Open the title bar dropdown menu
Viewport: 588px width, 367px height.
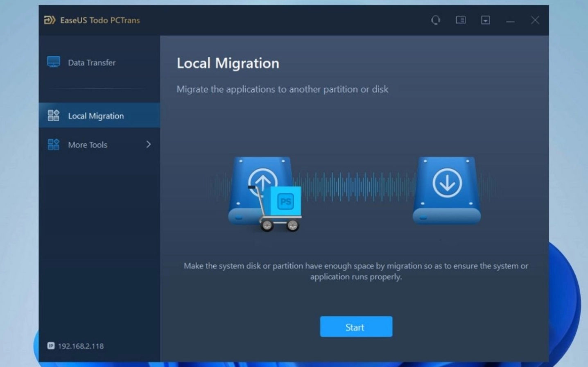[485, 20]
